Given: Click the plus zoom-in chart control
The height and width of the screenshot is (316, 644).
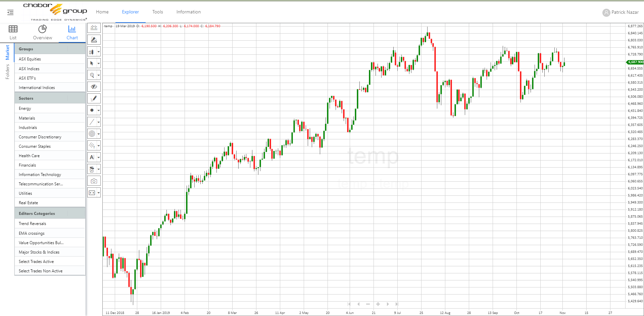Looking at the screenshot, I should pyautogui.click(x=378, y=304).
